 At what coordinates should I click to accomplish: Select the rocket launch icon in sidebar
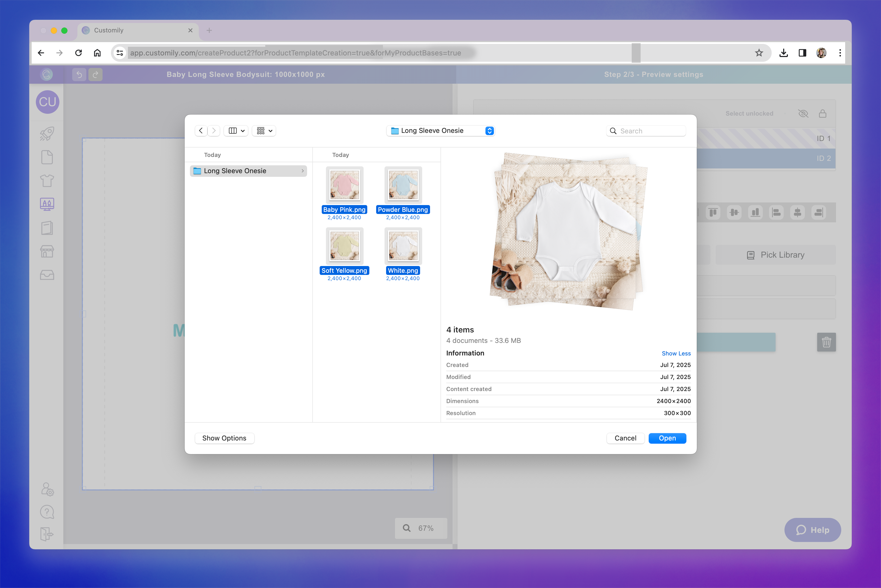tap(47, 134)
